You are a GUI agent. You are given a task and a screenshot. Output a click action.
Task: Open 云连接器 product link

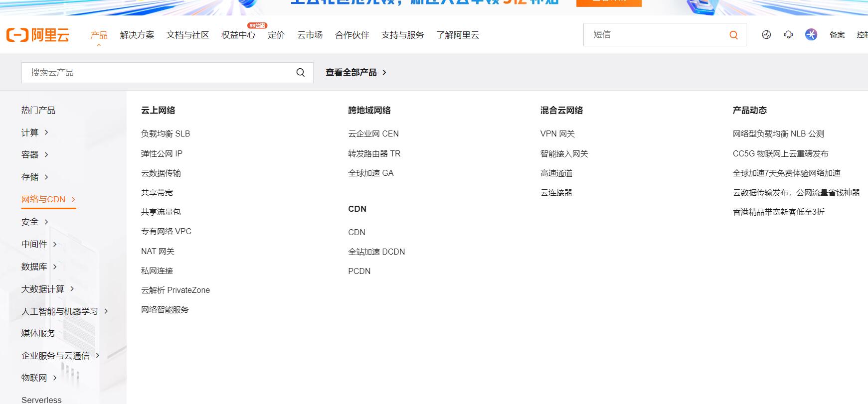coord(556,192)
